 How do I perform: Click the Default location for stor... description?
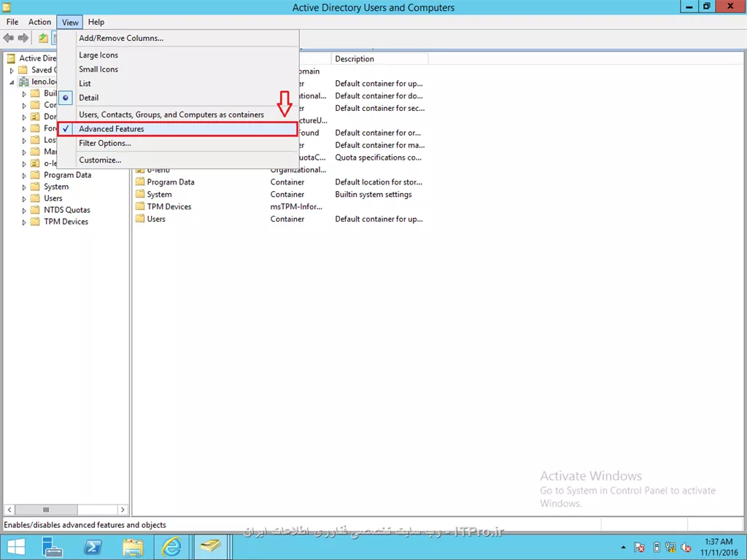379,182
